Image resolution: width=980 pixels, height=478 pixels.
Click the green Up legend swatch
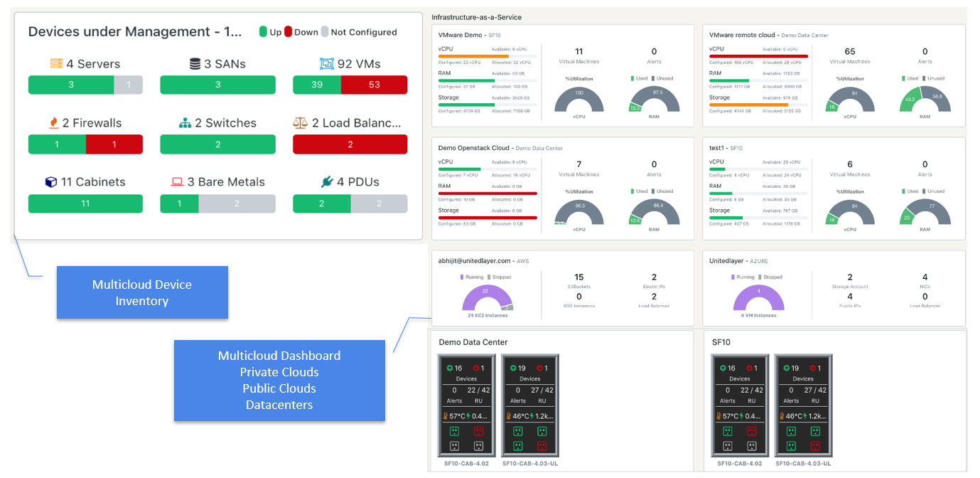click(x=263, y=32)
